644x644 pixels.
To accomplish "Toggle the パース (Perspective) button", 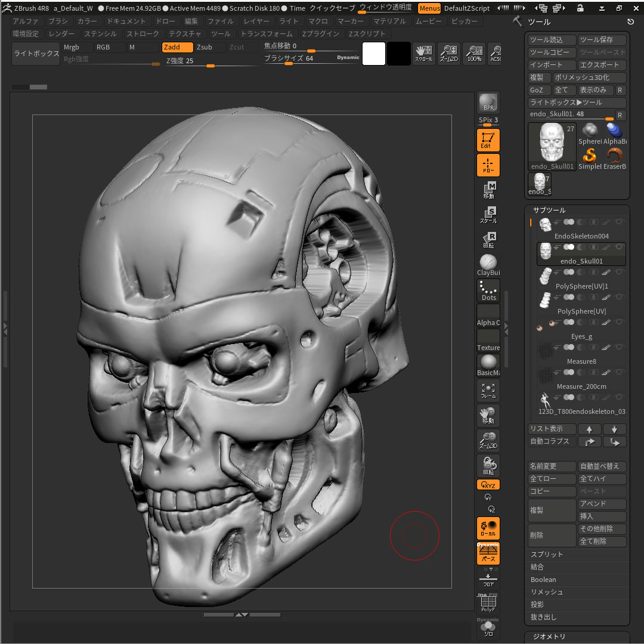I will tap(488, 553).
